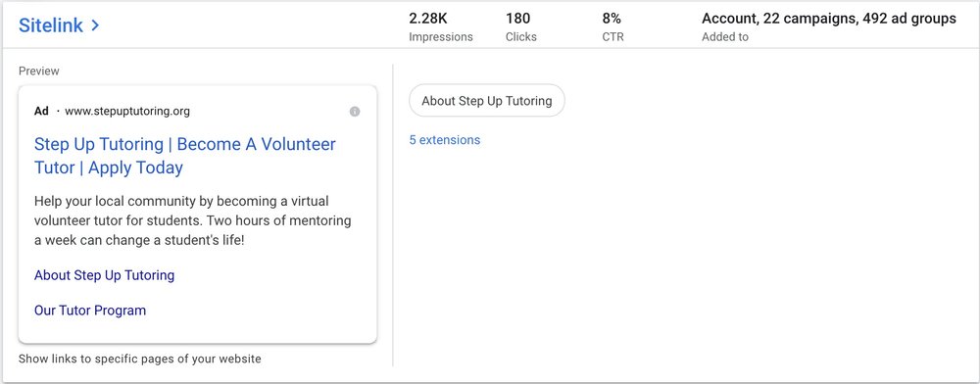The width and height of the screenshot is (980, 384).
Task: Select the About Step Up Tutoring chip
Action: [486, 101]
